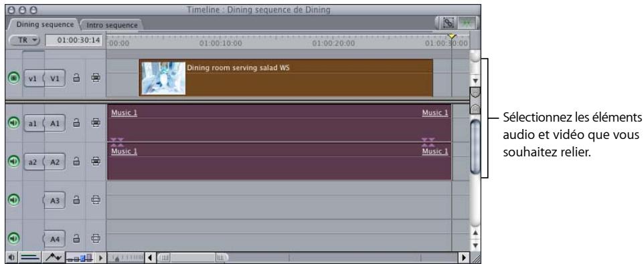Toggle audio controls speaker button
The height and width of the screenshot is (264, 644).
pos(11,257)
